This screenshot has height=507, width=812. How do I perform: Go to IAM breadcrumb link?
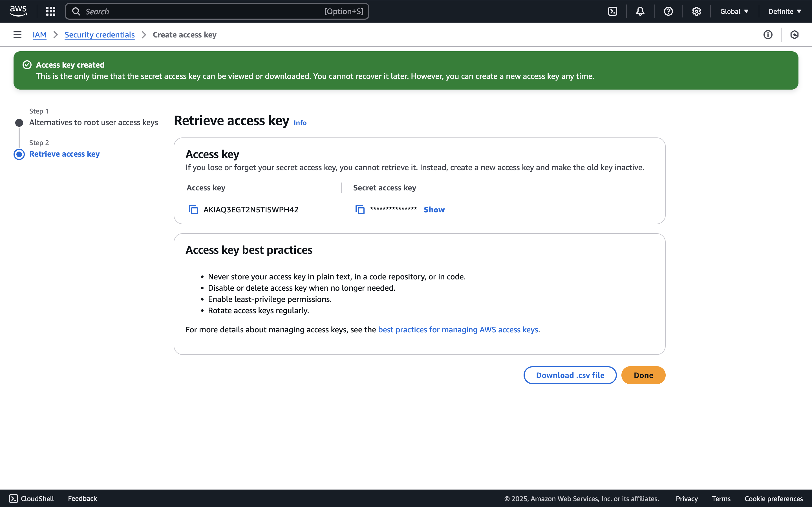(39, 35)
